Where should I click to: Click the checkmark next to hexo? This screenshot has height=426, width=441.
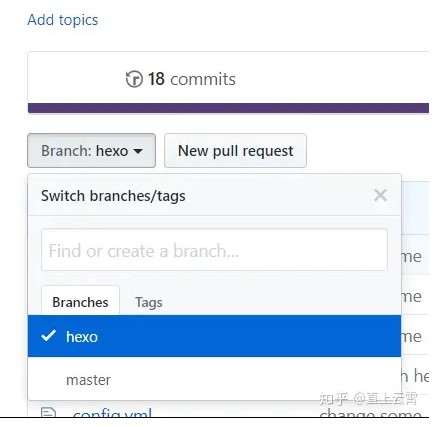49,336
